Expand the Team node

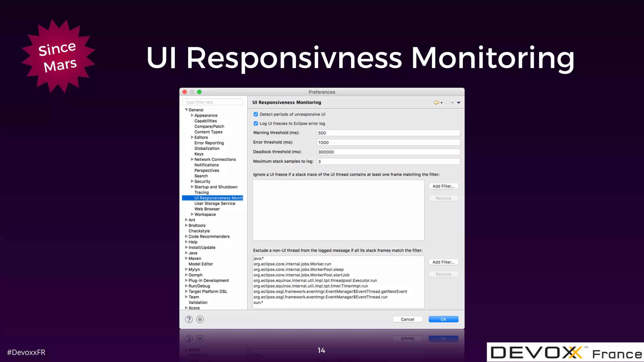186,297
